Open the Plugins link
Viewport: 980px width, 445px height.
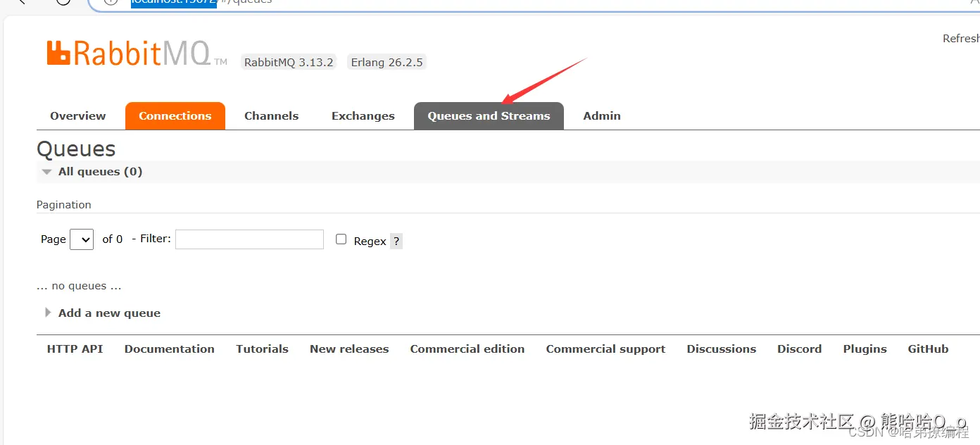[865, 349]
